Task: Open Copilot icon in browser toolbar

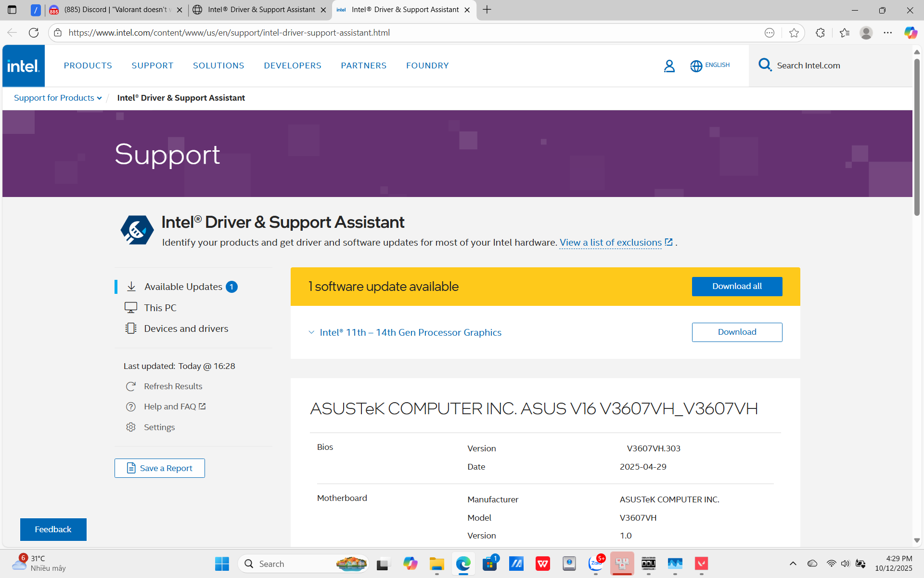Action: click(910, 33)
